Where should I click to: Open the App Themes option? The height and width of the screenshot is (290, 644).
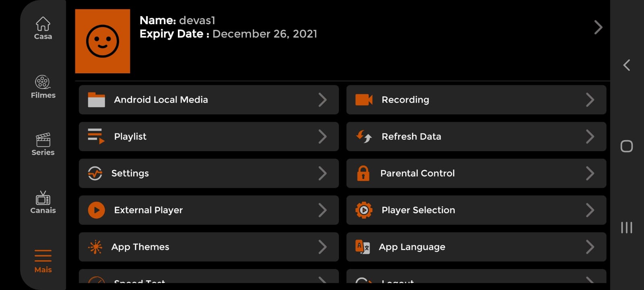(x=140, y=247)
